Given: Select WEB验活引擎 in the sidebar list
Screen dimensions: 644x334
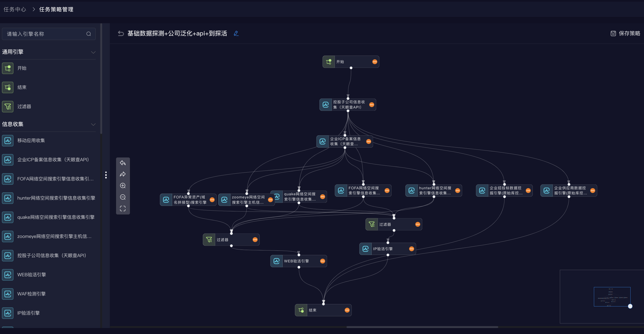Looking at the screenshot, I should tap(31, 275).
